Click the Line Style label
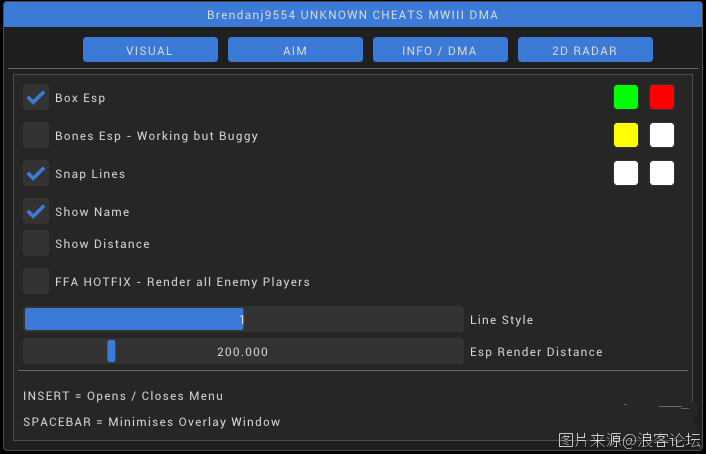 click(x=502, y=320)
